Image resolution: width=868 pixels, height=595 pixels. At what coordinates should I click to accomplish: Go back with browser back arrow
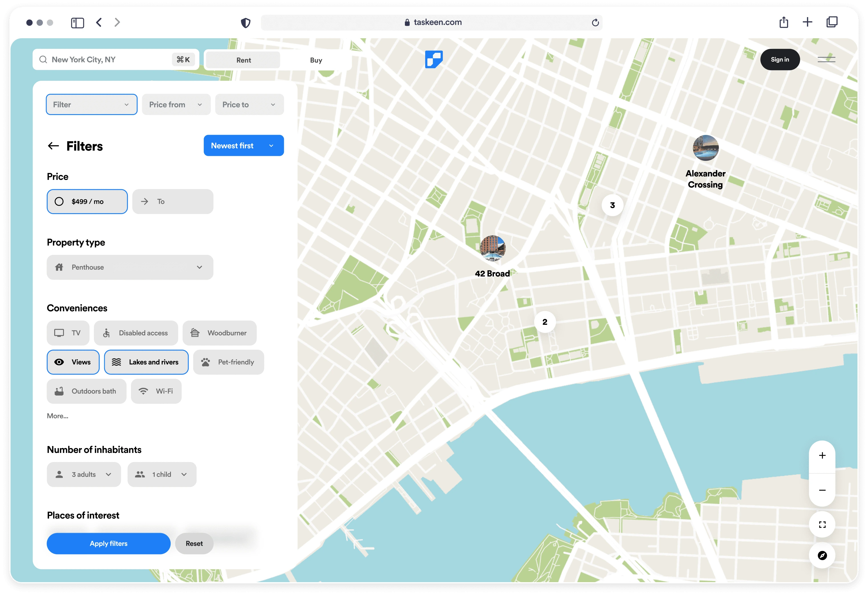[x=99, y=23]
